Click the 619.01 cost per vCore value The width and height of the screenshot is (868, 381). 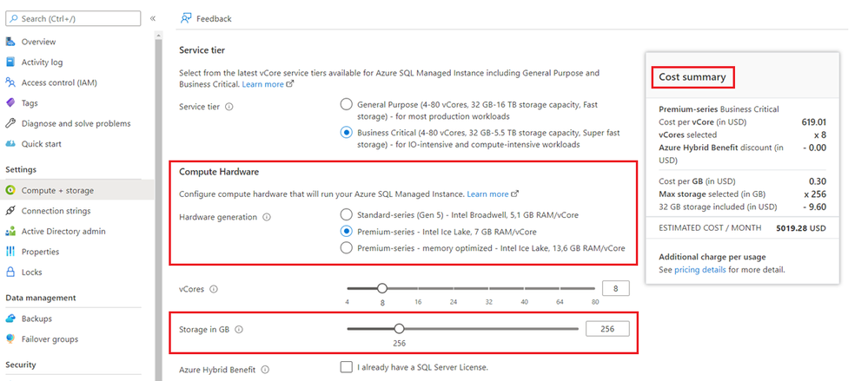click(814, 122)
